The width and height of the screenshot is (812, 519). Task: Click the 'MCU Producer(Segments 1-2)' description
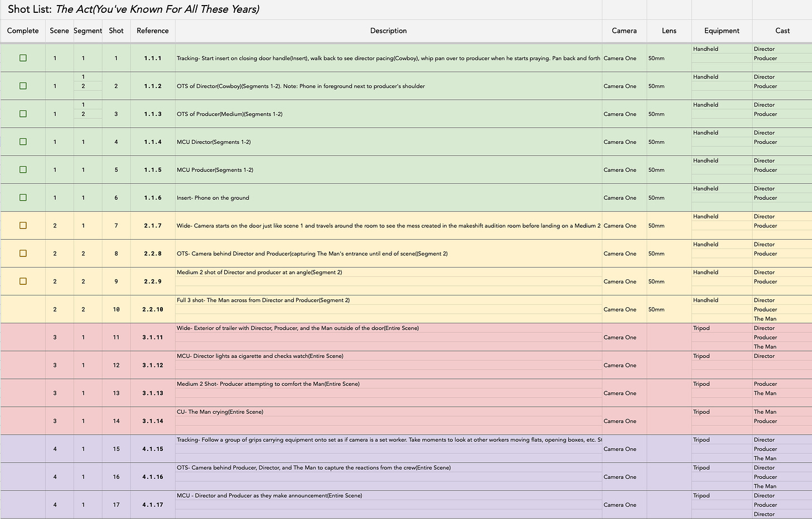point(389,169)
